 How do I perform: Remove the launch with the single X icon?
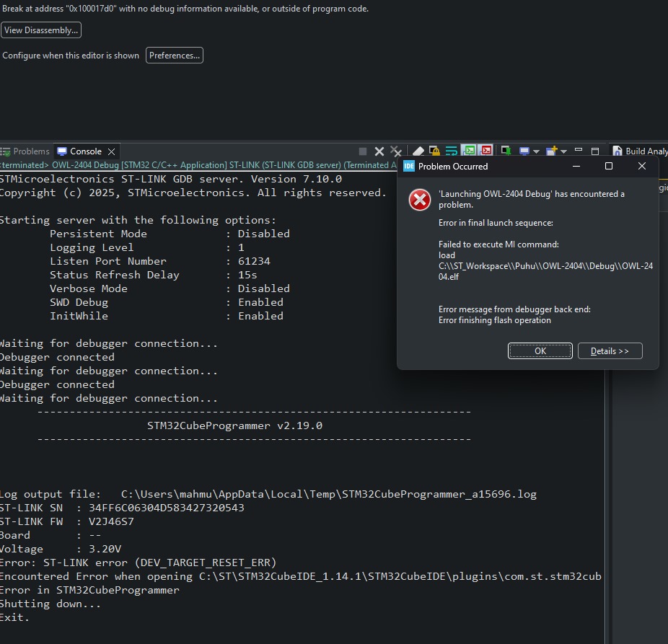(379, 151)
